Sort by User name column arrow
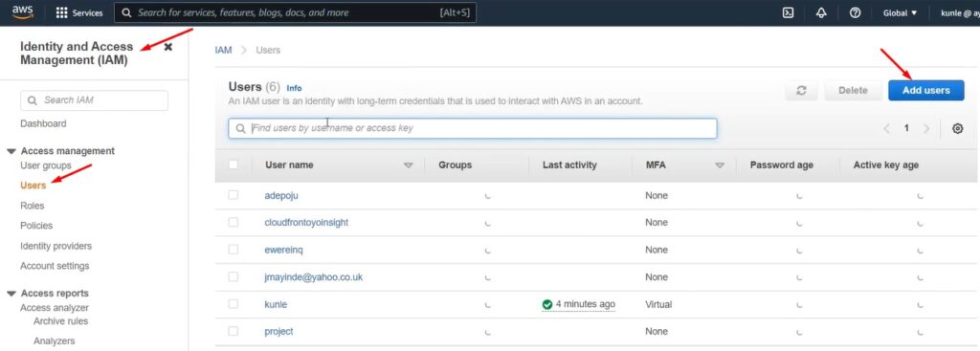The width and height of the screenshot is (980, 351). (x=409, y=165)
